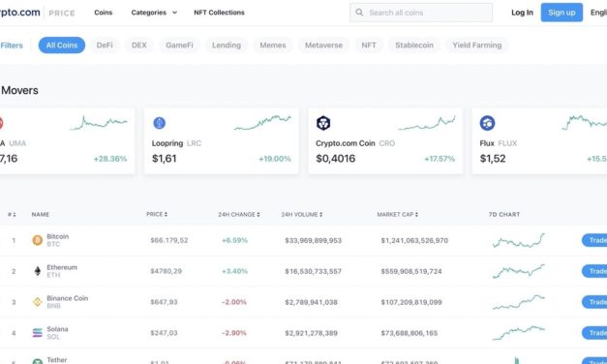Select the Memes filter chip

[273, 45]
